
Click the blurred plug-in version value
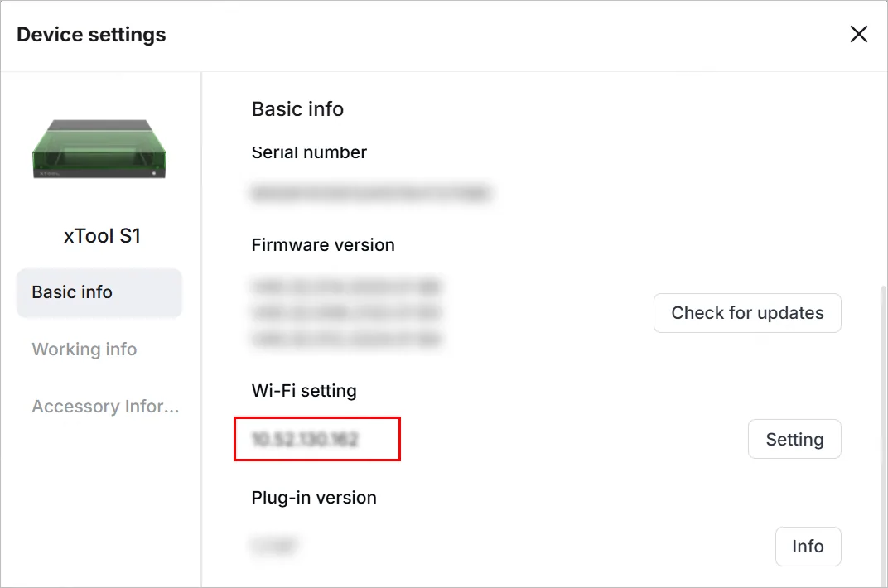[x=275, y=546]
